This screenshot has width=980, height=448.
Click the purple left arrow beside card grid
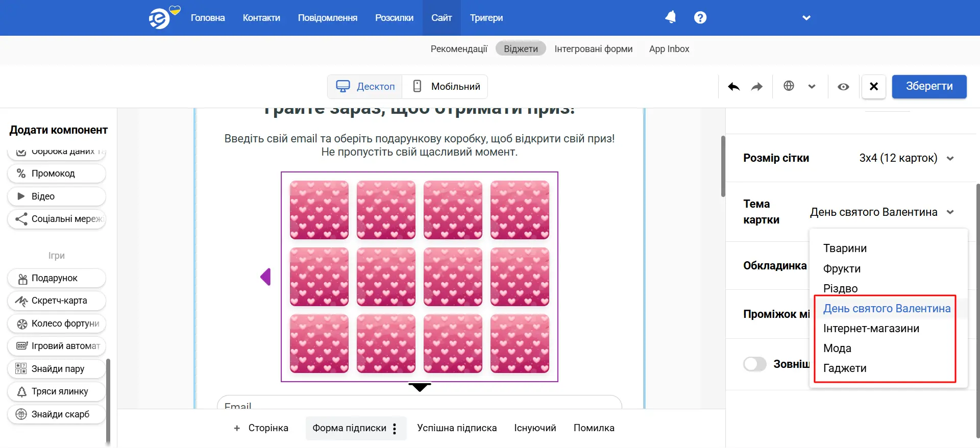pos(265,277)
